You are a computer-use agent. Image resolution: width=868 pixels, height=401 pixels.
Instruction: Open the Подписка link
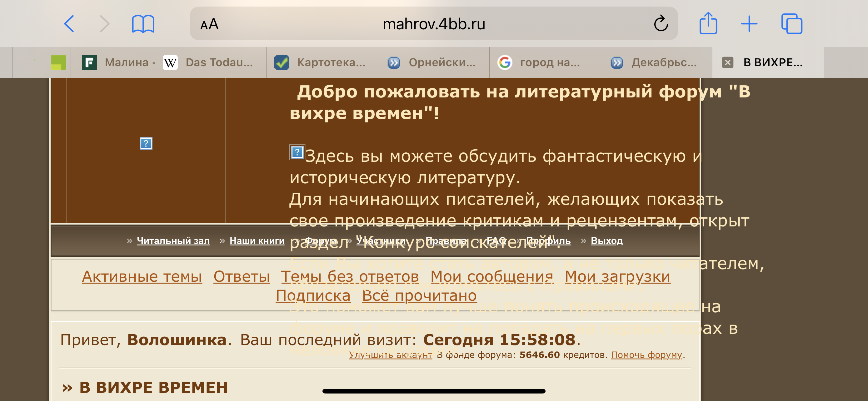tap(313, 296)
